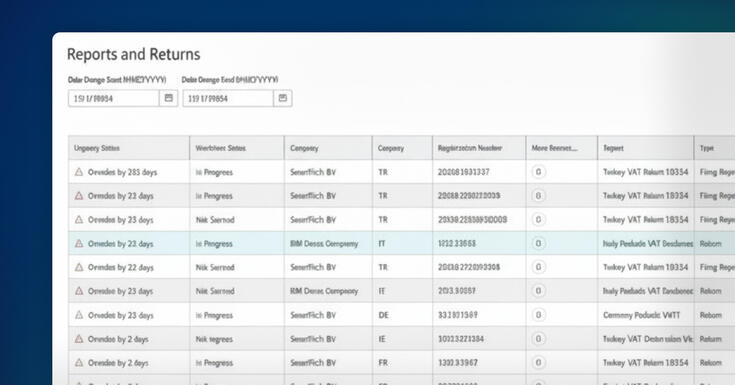Viewport: 735px width, 385px height.
Task: Sort by the Type column header
Action: click(714, 148)
